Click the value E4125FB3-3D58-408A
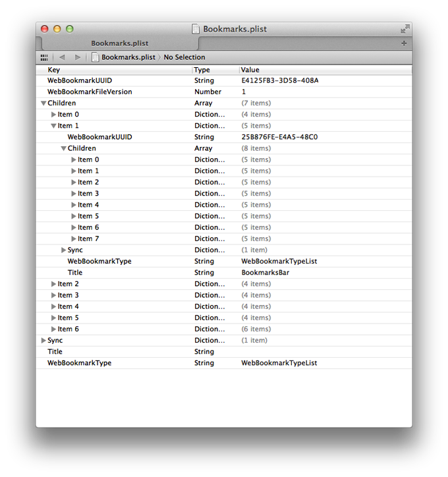 click(280, 80)
